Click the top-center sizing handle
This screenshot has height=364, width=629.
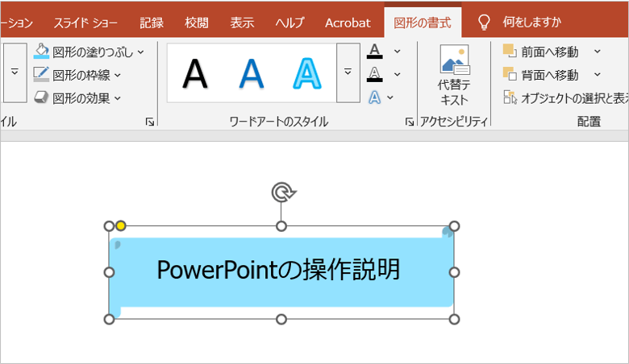tap(281, 226)
